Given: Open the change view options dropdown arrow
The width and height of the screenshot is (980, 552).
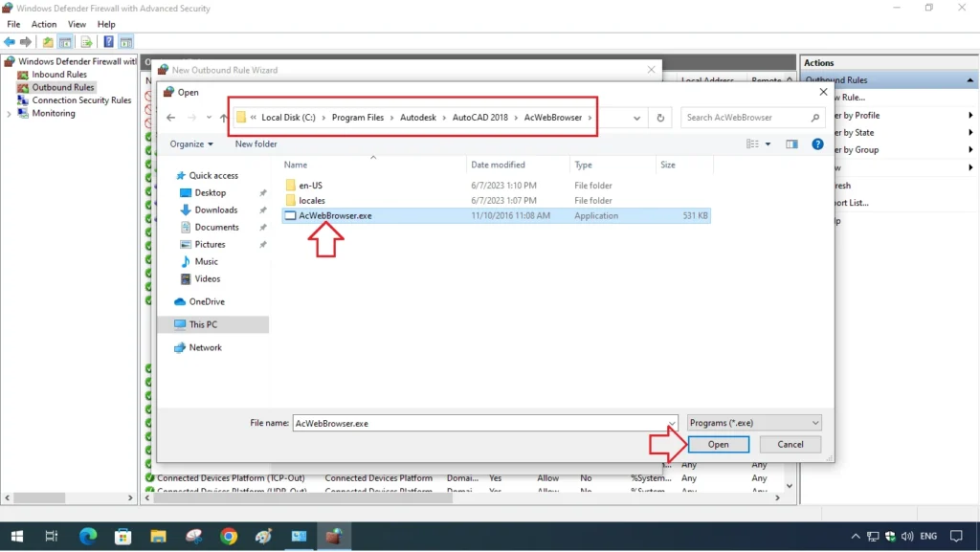Looking at the screenshot, I should click(x=766, y=143).
